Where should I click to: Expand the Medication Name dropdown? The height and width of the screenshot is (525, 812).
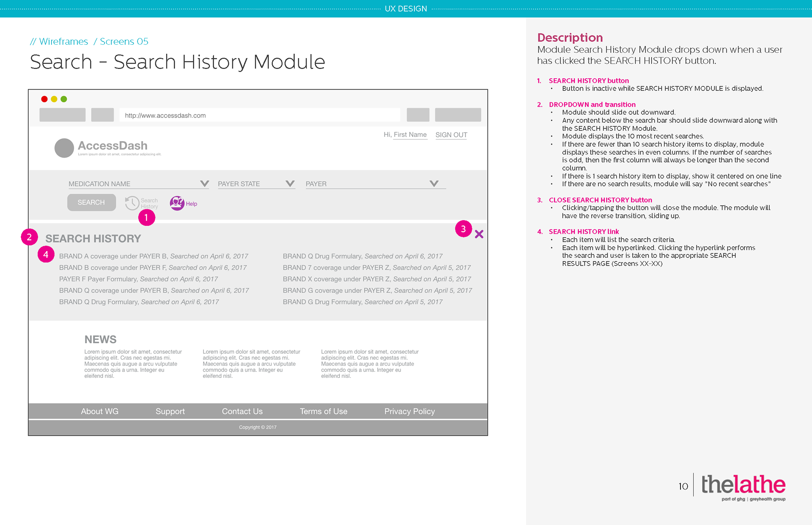pos(204,183)
